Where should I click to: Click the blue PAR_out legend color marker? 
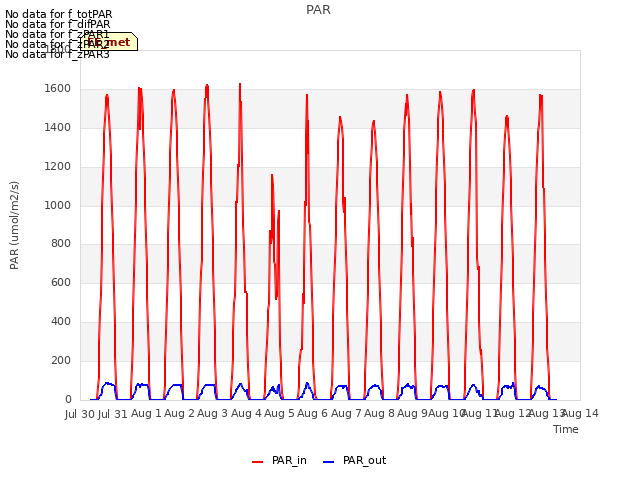tap(329, 462)
